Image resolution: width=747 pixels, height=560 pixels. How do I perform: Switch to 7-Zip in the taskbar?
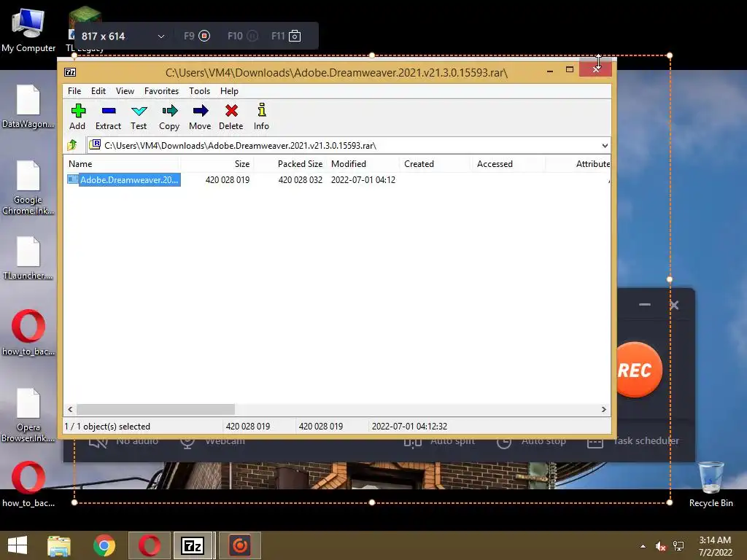pyautogui.click(x=193, y=545)
